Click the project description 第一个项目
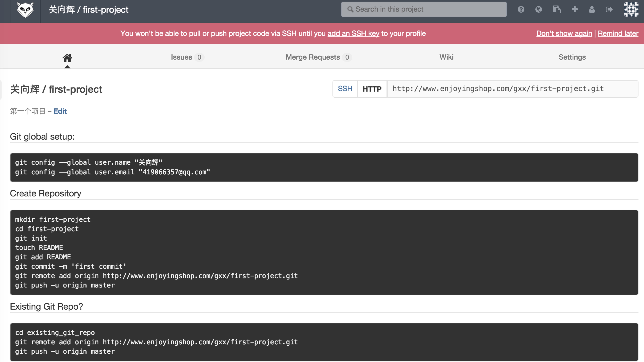 tap(28, 111)
